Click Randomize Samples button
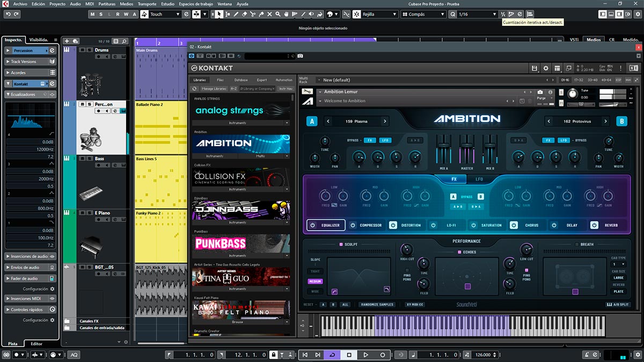This screenshot has width=644, height=362. click(377, 305)
